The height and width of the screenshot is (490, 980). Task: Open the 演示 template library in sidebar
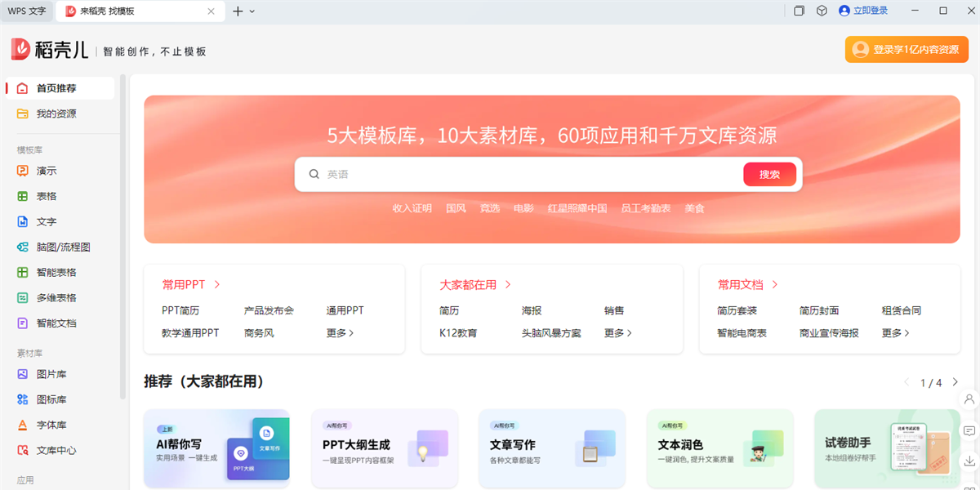click(45, 170)
